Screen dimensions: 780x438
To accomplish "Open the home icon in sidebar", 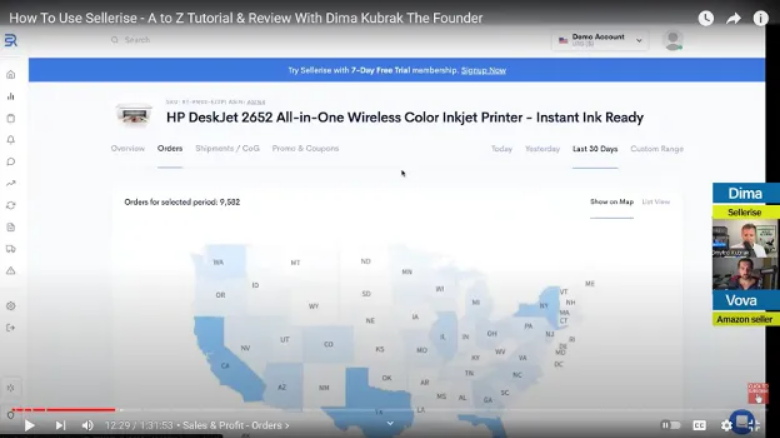I will (x=11, y=75).
